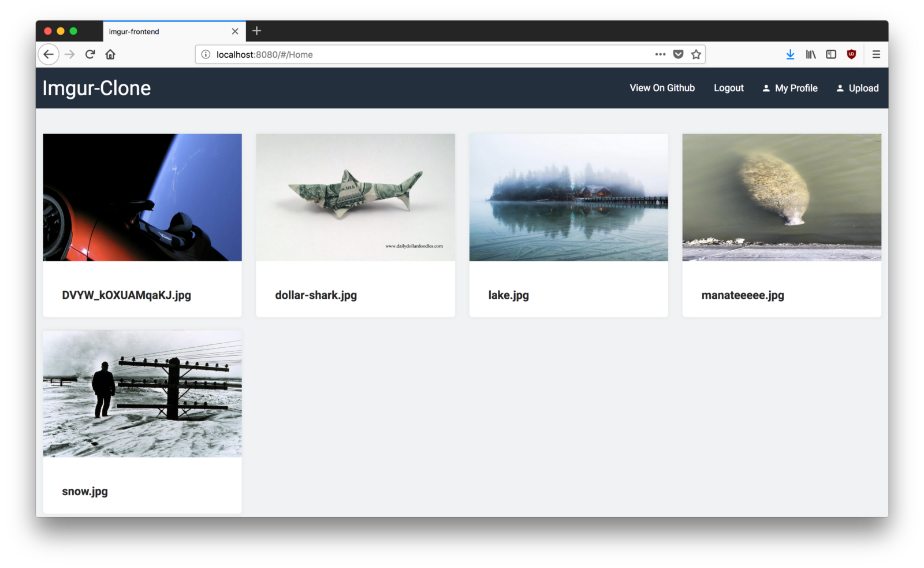Open the dollar shark origami image

356,198
